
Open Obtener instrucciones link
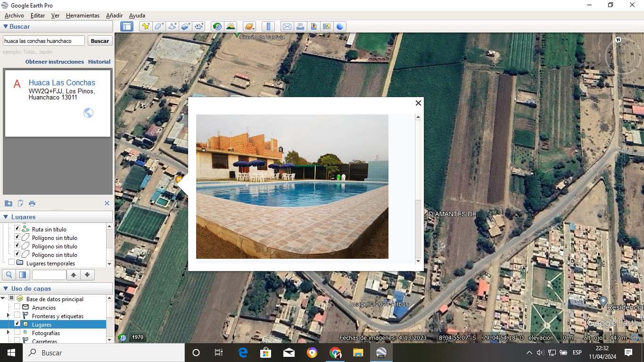[x=55, y=62]
